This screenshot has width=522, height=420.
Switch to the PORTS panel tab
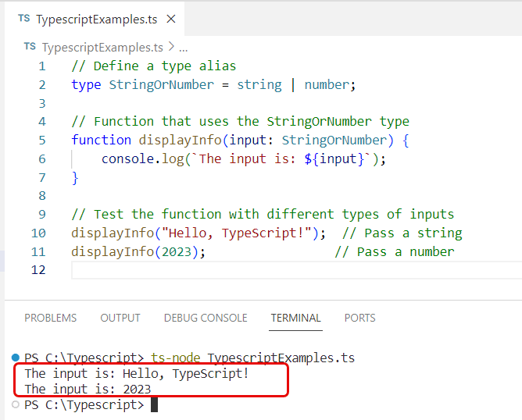[360, 318]
